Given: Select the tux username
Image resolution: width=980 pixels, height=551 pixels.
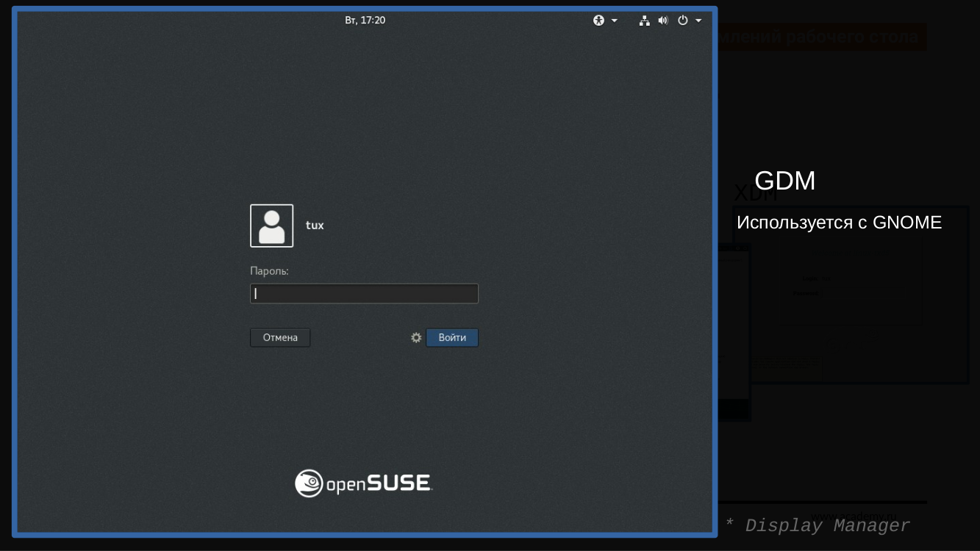Looking at the screenshot, I should coord(315,226).
